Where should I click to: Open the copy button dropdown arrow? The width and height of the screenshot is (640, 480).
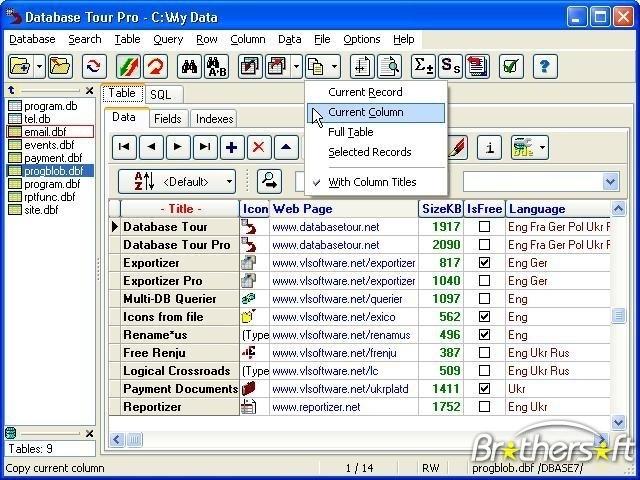coord(335,66)
